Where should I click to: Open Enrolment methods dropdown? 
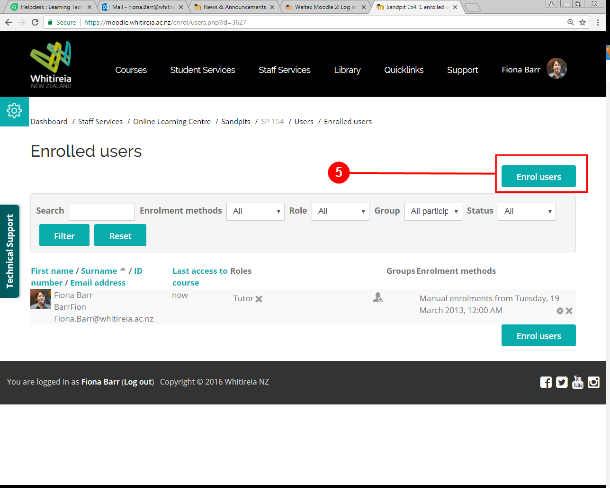click(x=256, y=211)
